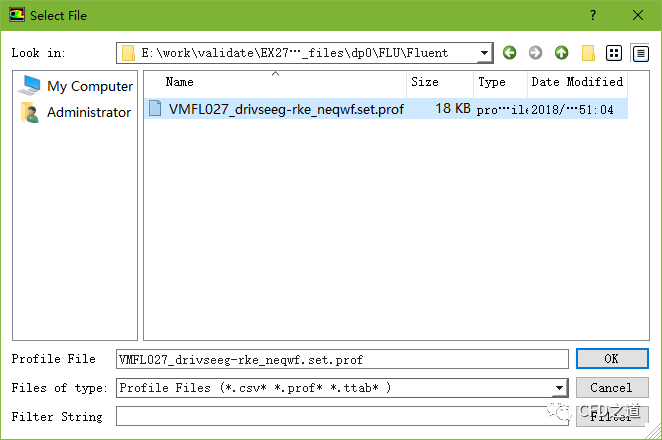Go up to the parent directory
662x440 pixels.
(x=562, y=53)
